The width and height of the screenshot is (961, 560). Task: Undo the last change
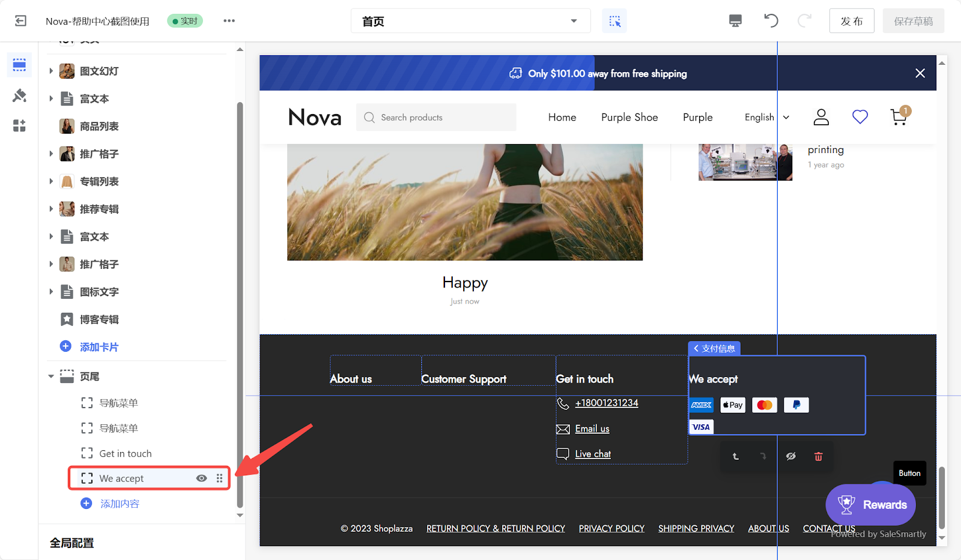[771, 21]
